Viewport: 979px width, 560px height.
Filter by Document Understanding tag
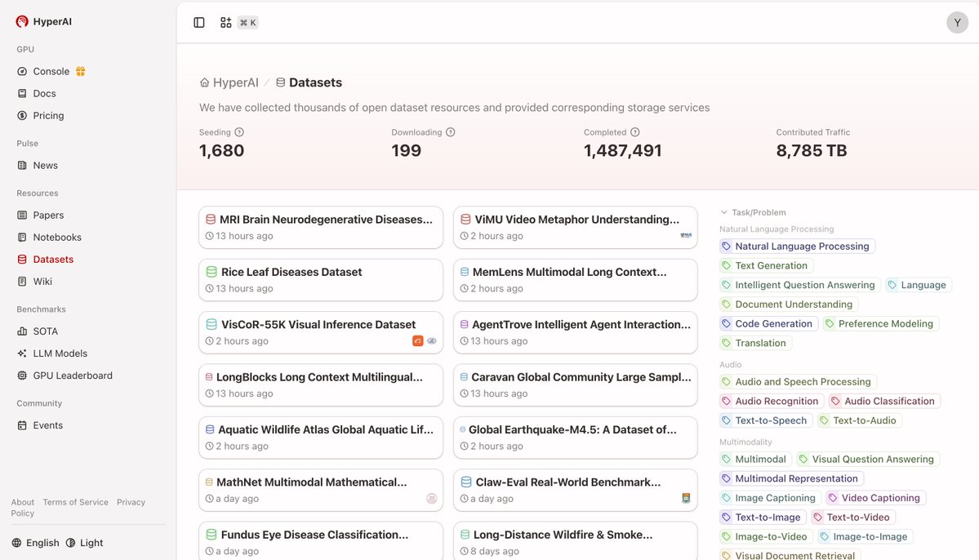(789, 304)
